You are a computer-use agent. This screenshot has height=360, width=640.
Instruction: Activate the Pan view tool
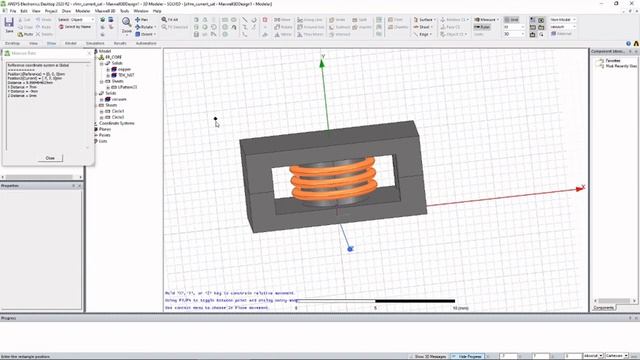tap(142, 20)
